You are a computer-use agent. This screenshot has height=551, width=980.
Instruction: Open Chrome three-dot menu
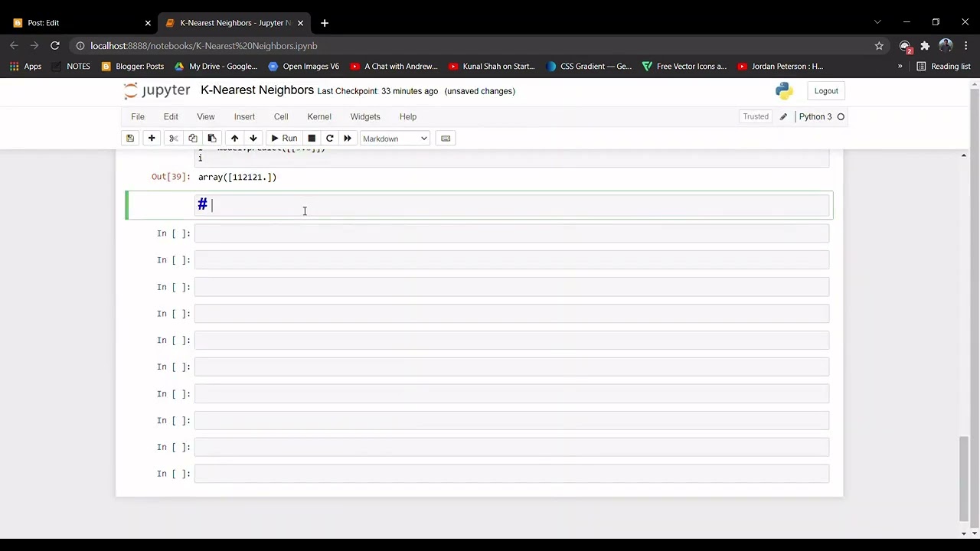(x=966, y=46)
